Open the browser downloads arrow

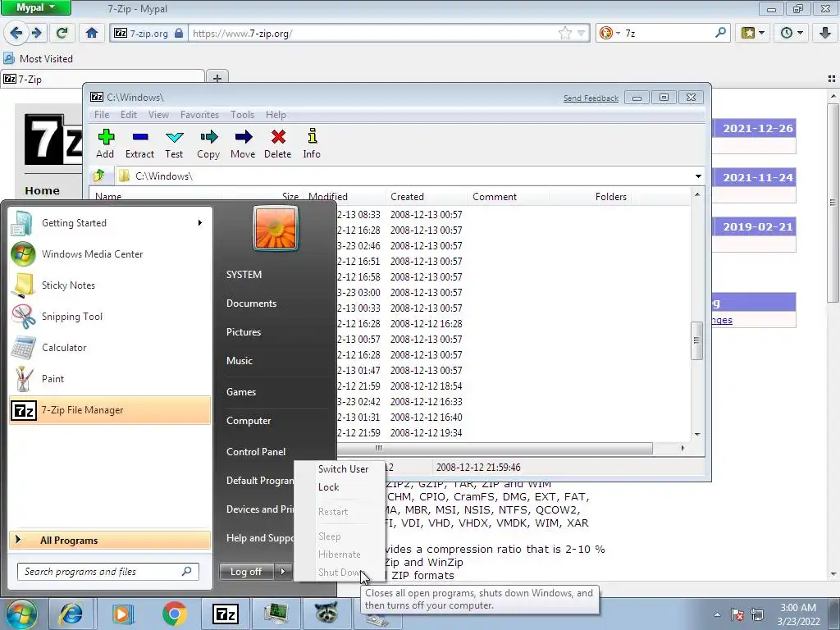pyautogui.click(x=825, y=33)
